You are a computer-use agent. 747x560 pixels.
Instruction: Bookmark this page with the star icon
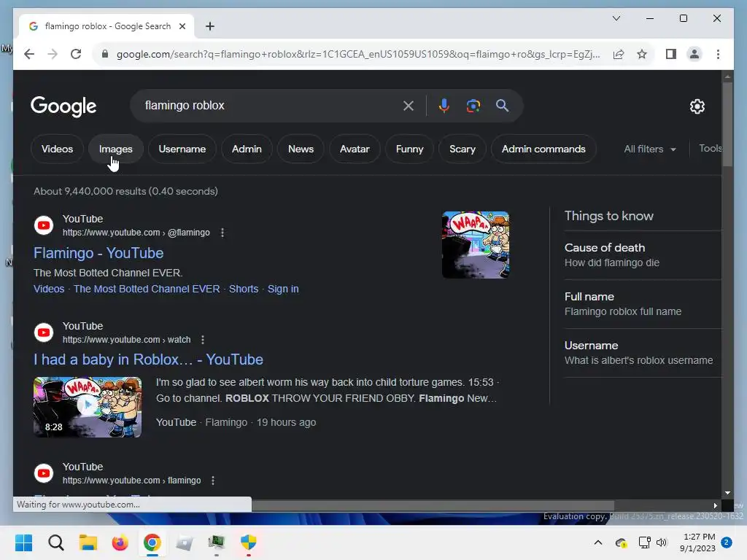click(x=642, y=54)
